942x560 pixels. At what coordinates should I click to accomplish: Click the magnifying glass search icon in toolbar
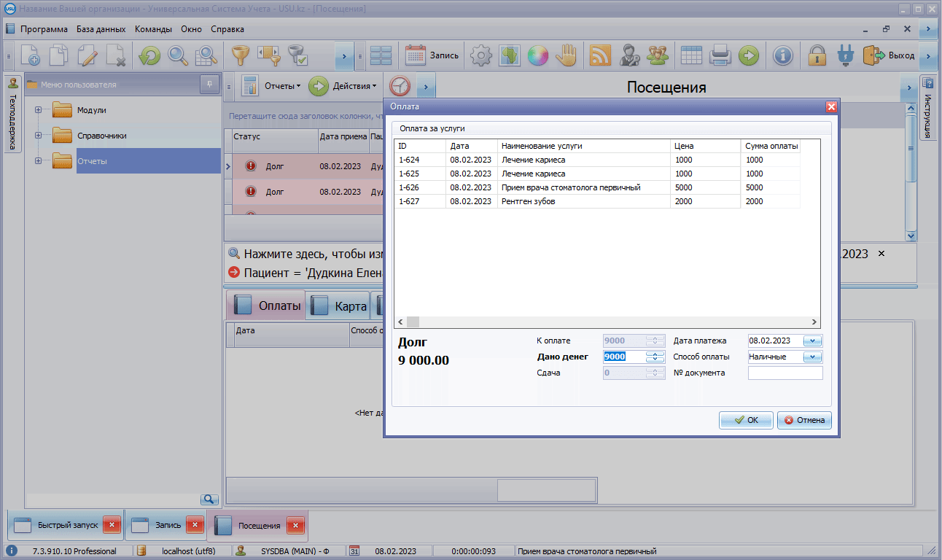tap(177, 55)
